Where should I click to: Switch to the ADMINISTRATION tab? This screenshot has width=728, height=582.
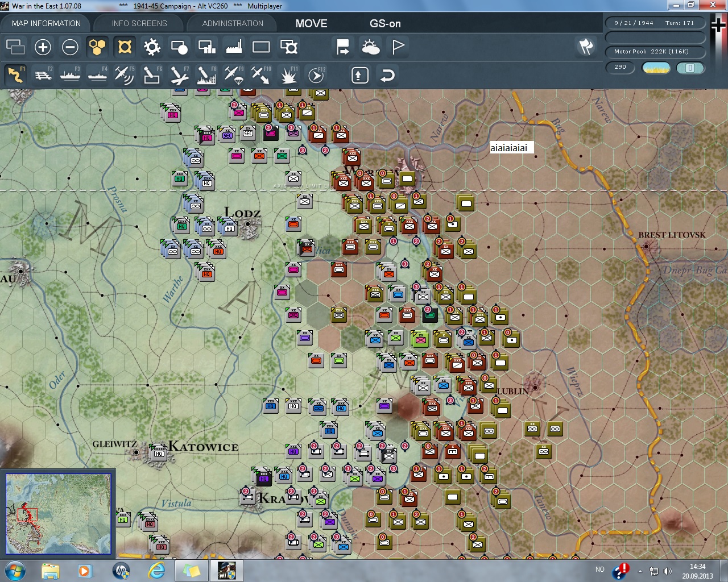point(233,23)
